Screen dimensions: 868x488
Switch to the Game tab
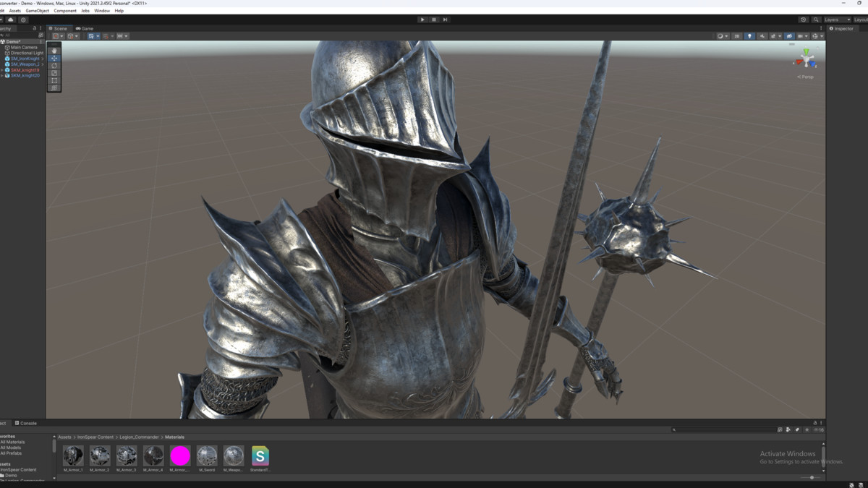[85, 28]
